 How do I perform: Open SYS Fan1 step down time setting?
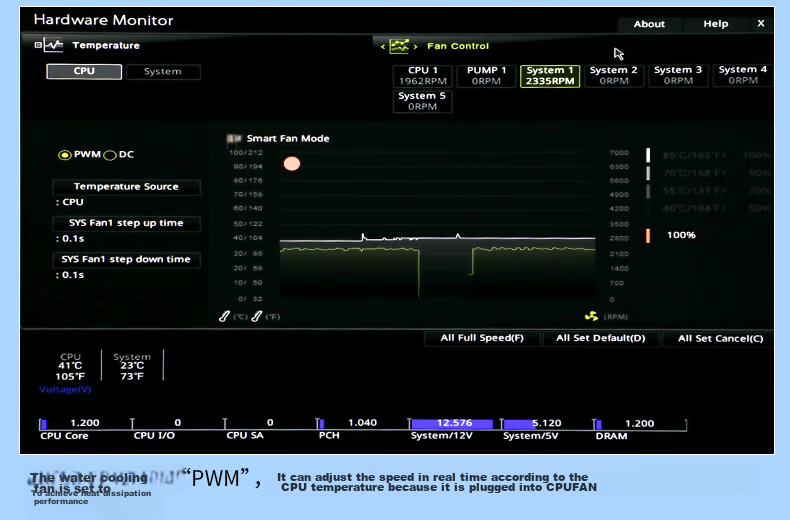(x=126, y=259)
